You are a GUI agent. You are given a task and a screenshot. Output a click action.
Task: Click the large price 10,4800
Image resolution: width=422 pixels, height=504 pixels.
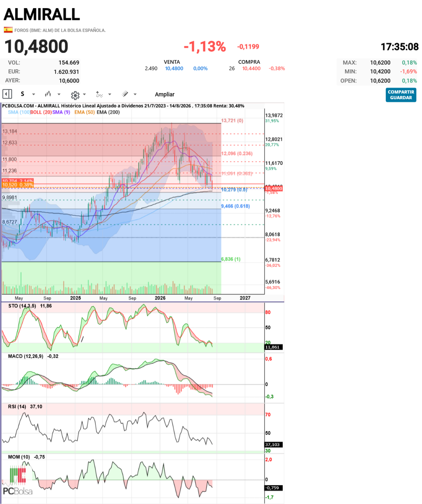36,46
